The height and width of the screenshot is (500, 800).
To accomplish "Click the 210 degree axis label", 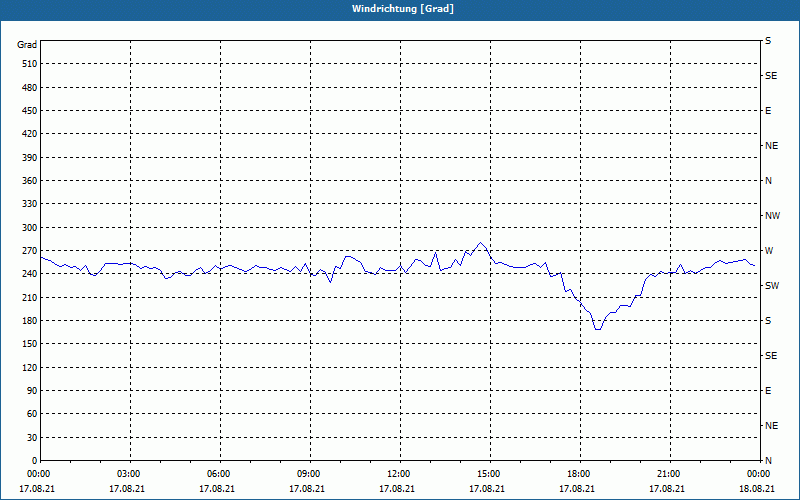I will 30,297.
